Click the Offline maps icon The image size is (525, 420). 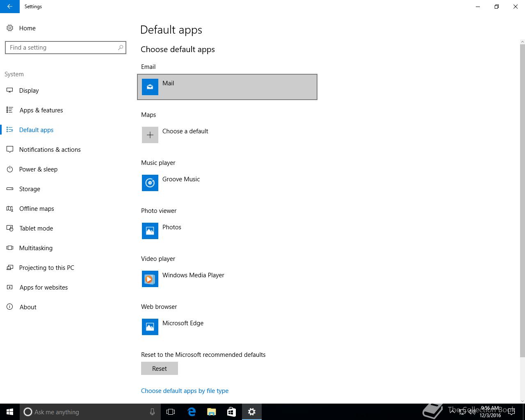(10, 208)
